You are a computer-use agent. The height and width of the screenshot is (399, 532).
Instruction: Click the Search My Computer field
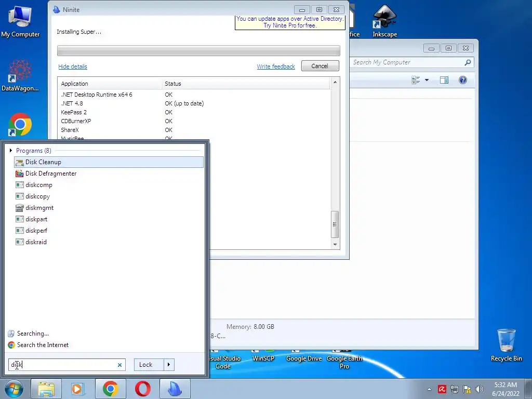(x=407, y=62)
